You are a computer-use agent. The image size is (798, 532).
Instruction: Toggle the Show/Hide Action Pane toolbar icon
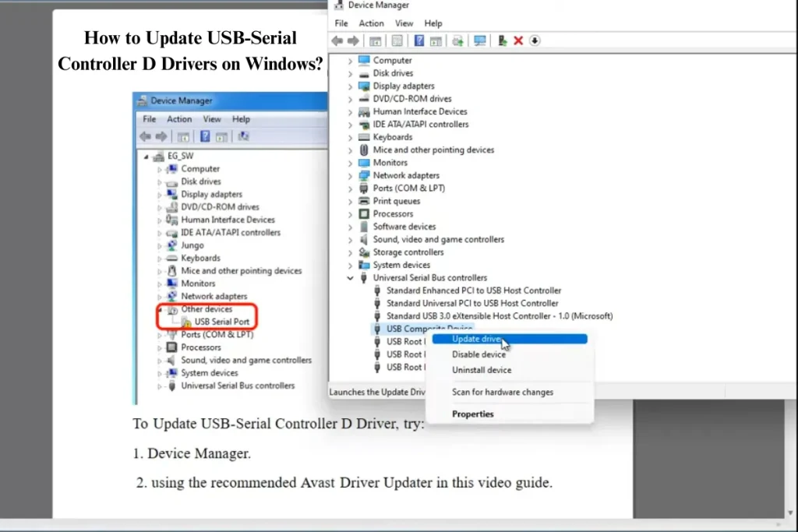[436, 41]
